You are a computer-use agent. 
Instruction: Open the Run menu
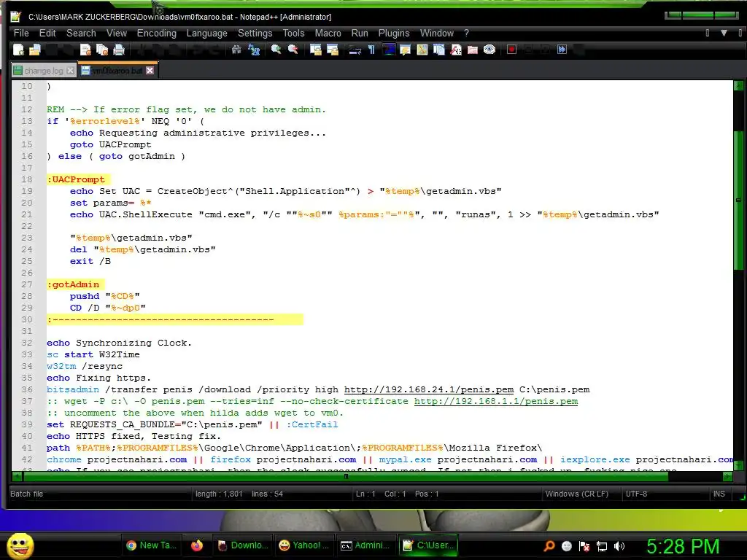tap(360, 34)
